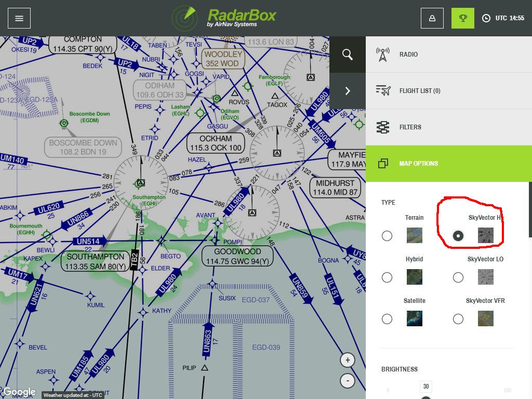
Task: Click the user account icon
Action: [x=432, y=18]
